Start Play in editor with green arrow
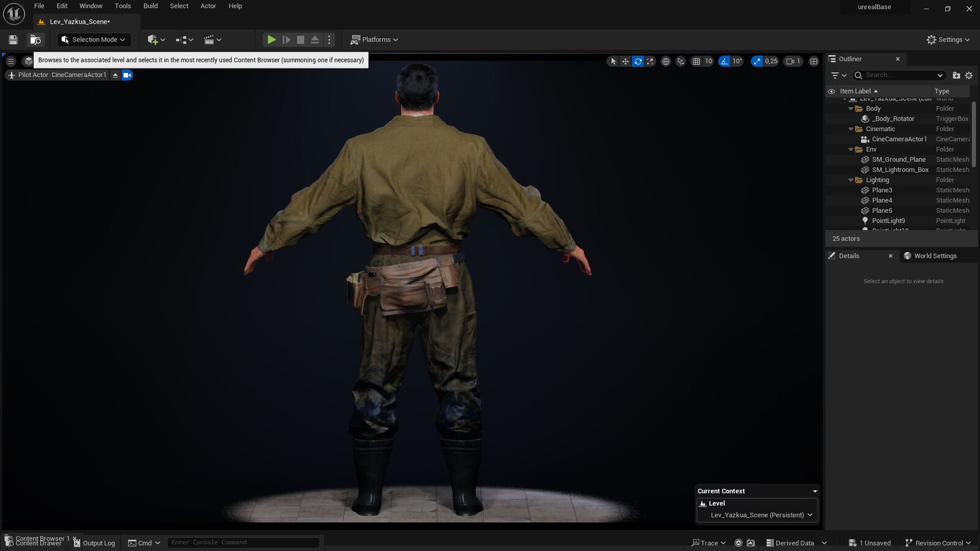Viewport: 980px width, 551px height. (271, 40)
